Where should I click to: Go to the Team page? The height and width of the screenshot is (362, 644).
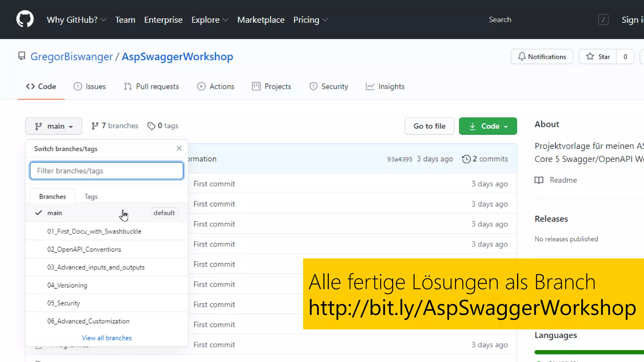pyautogui.click(x=125, y=20)
